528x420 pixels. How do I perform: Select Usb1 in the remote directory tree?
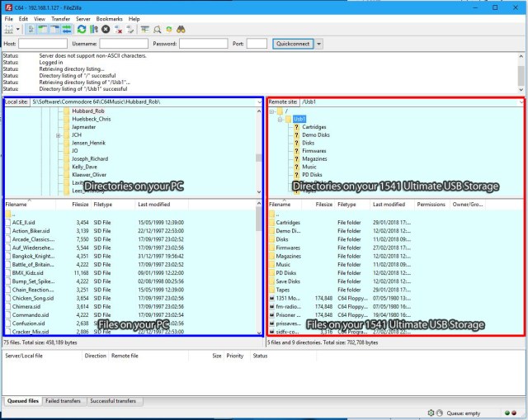coord(299,119)
